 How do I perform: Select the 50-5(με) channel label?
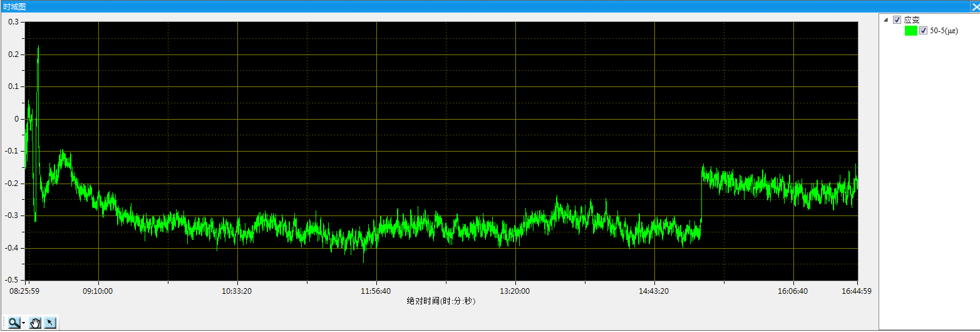(944, 31)
